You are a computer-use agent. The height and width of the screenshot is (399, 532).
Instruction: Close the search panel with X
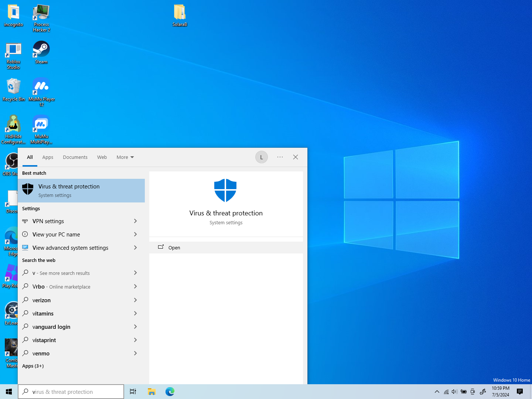296,157
